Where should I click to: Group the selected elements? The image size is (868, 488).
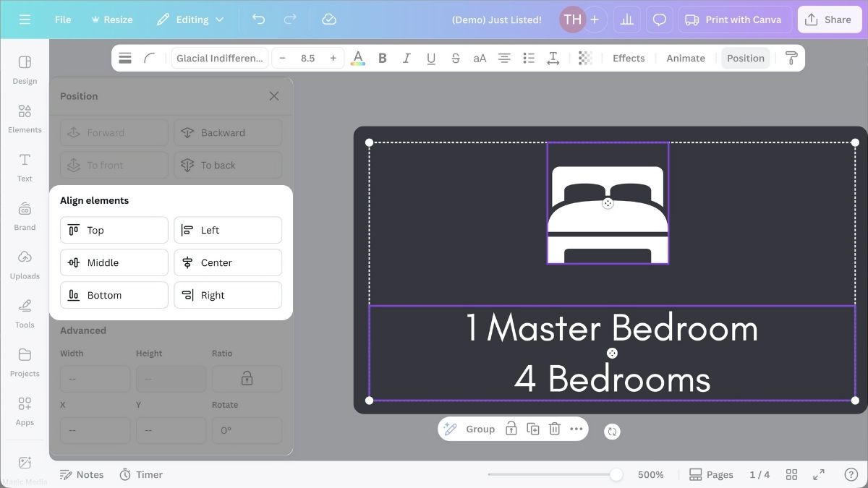point(480,429)
